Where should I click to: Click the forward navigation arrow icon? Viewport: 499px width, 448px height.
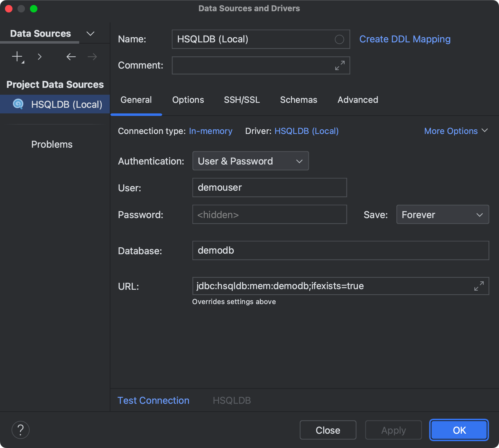[91, 57]
